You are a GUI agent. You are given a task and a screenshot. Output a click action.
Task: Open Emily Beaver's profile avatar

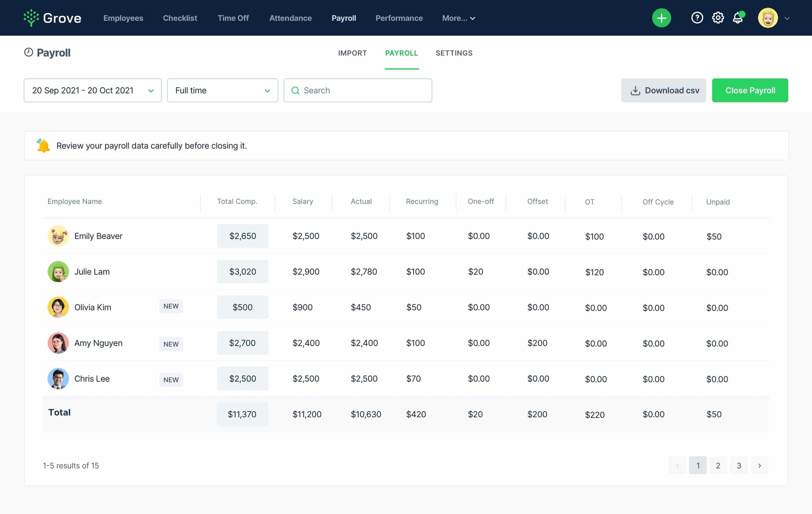58,236
